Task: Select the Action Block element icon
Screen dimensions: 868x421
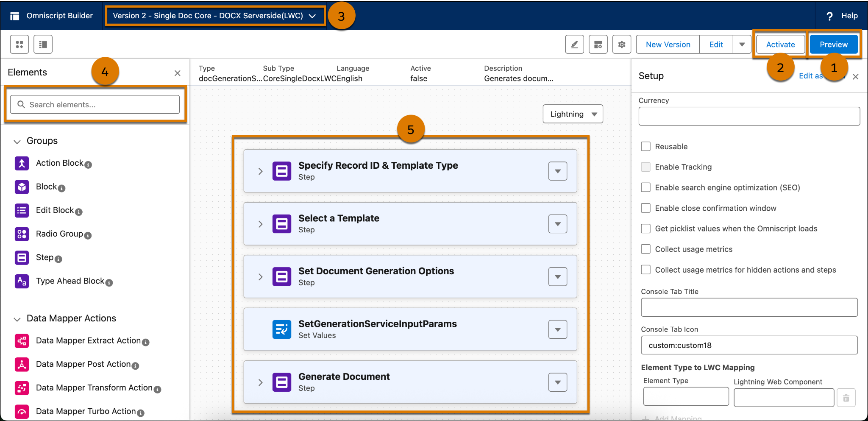Action: click(22, 163)
